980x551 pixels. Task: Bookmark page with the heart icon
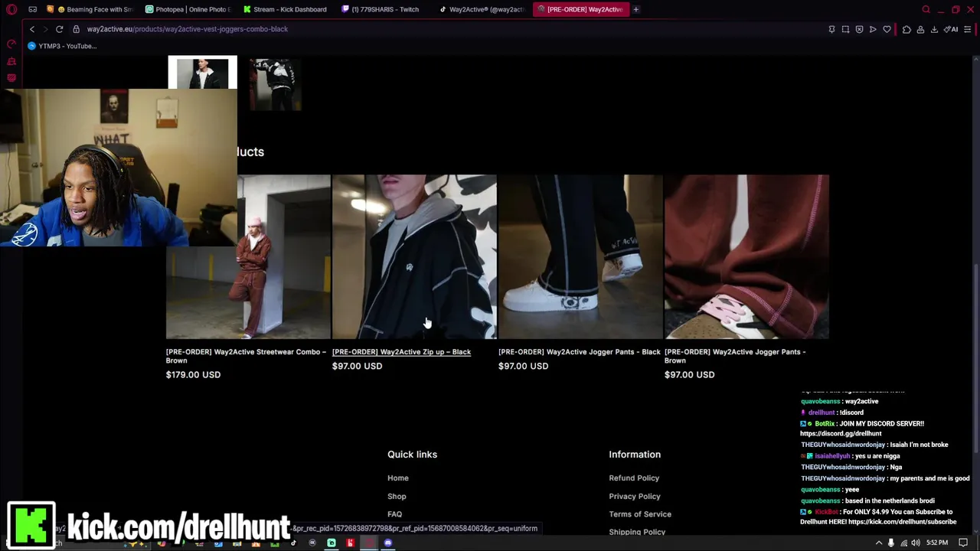(x=887, y=29)
